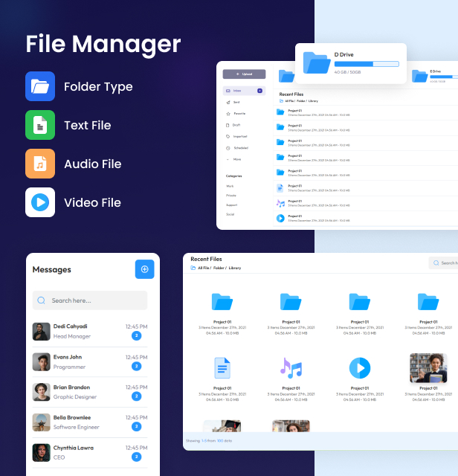
Task: Click the D Drive folder icon
Action: pyautogui.click(x=317, y=62)
